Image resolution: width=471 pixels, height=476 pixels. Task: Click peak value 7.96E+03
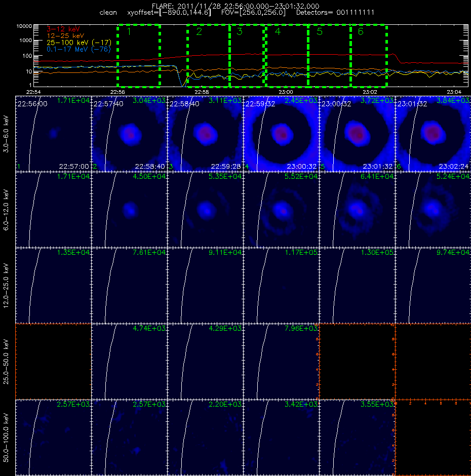click(301, 329)
